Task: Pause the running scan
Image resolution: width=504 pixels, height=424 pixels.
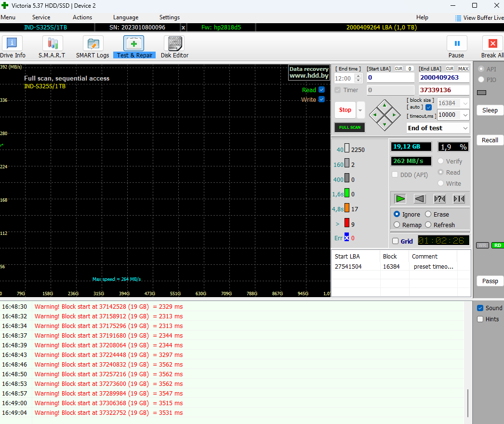Action: click(x=456, y=47)
